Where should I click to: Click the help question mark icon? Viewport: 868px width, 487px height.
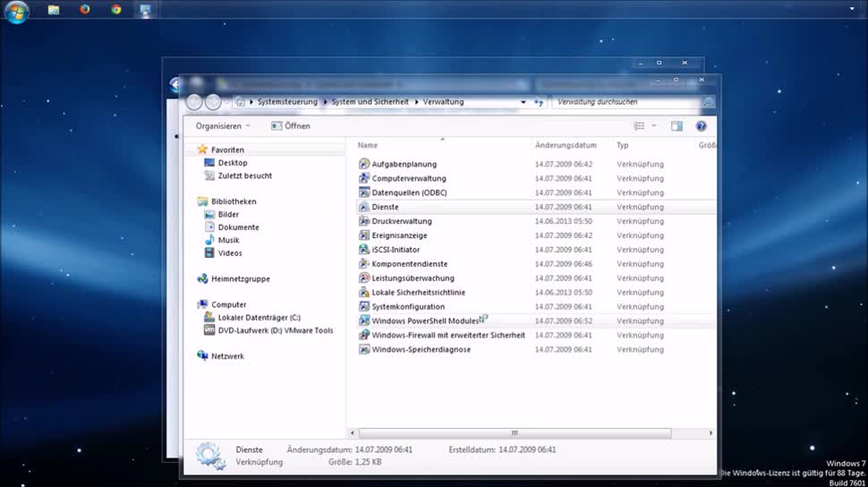click(701, 126)
